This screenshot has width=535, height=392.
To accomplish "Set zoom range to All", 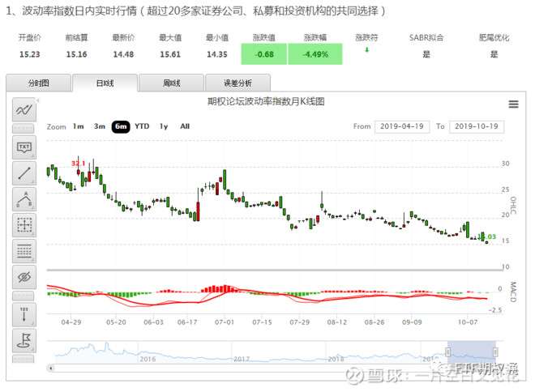I will (185, 126).
